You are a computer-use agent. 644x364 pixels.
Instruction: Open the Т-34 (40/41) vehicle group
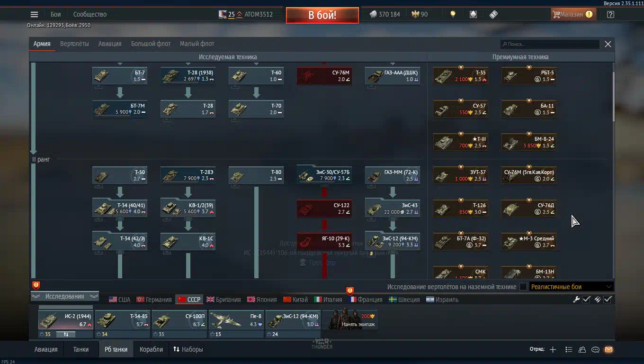120,209
